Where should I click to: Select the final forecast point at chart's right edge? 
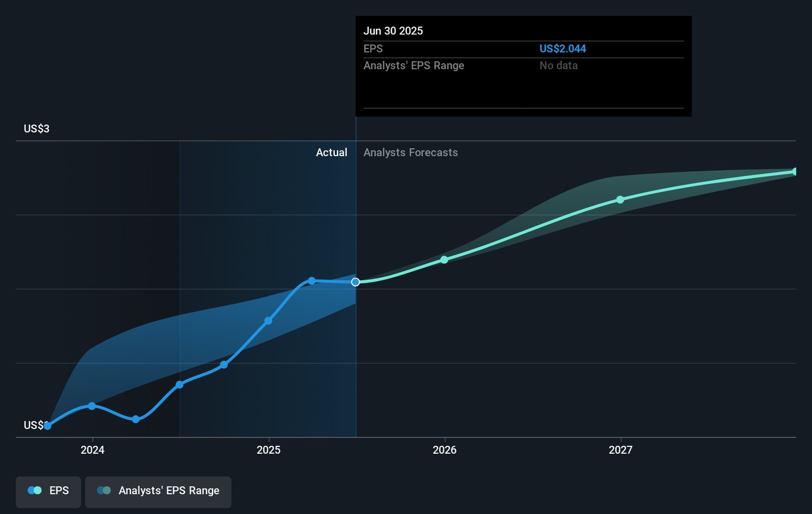click(x=795, y=172)
